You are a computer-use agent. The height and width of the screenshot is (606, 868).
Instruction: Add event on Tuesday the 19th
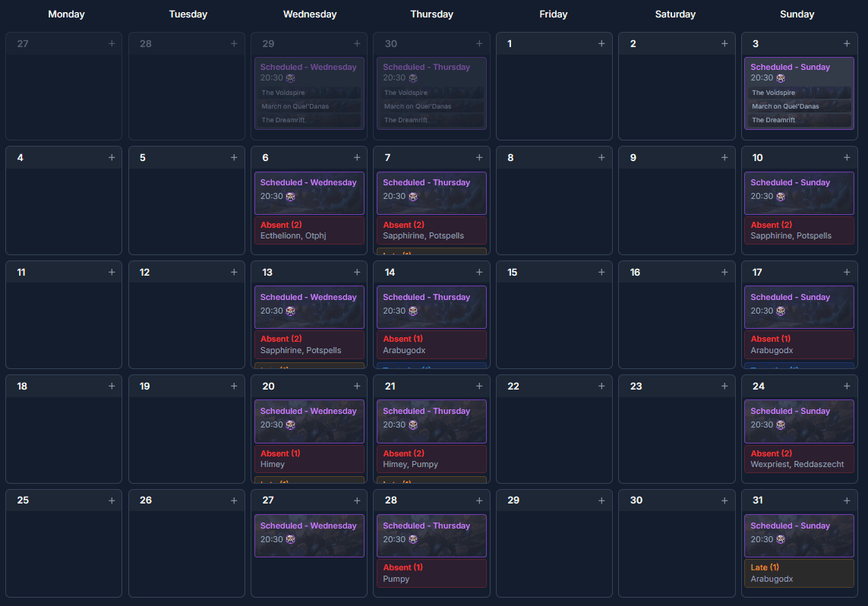click(x=234, y=387)
